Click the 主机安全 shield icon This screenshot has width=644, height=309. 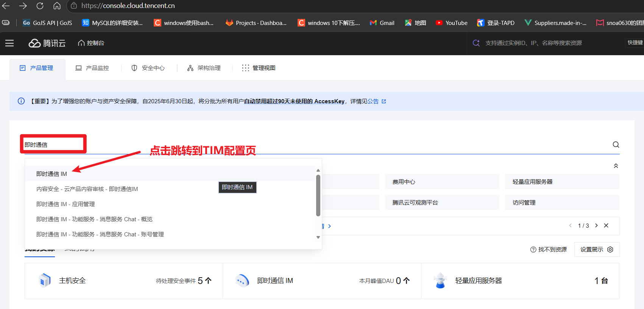(45, 281)
